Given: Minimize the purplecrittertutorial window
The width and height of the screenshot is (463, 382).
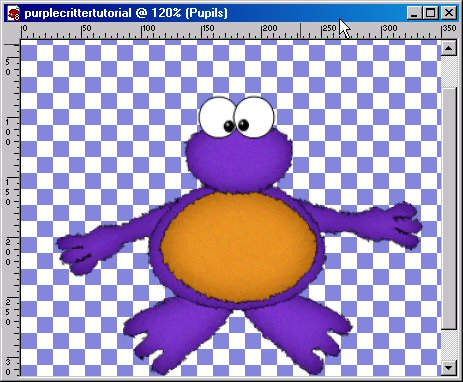Looking at the screenshot, I should click(414, 13).
